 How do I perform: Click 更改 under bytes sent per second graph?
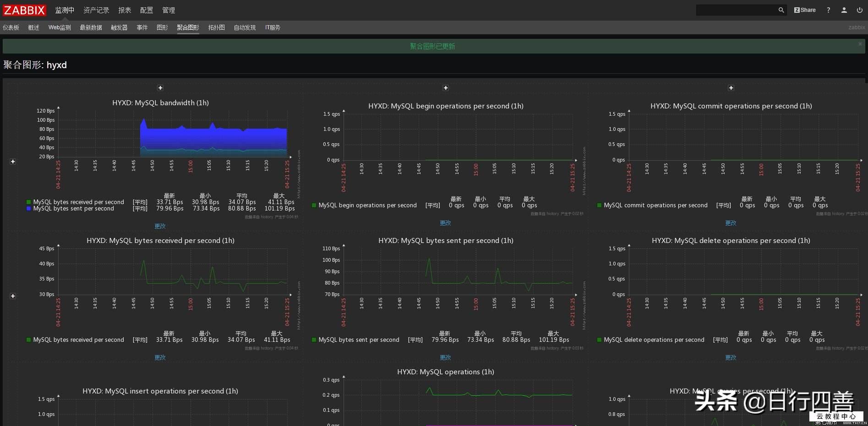pos(445,357)
